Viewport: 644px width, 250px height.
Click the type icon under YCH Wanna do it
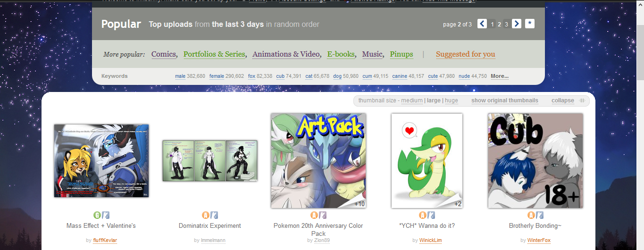(x=431, y=215)
